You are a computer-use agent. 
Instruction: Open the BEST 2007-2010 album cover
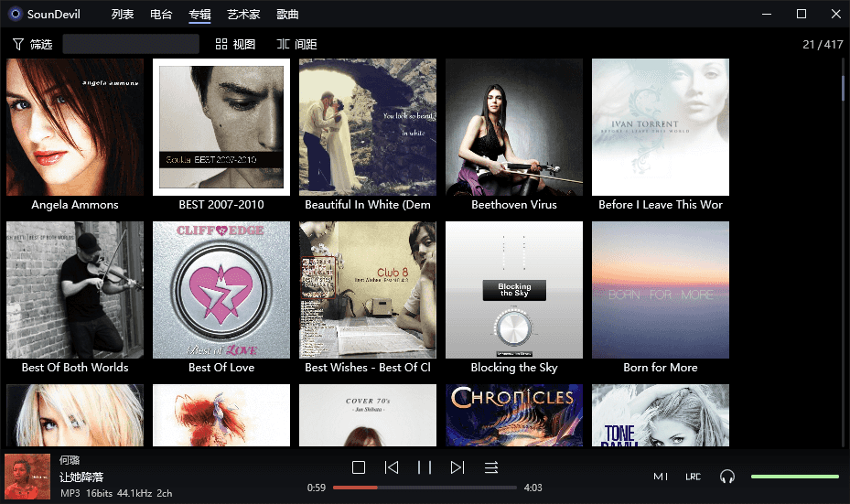pos(221,127)
